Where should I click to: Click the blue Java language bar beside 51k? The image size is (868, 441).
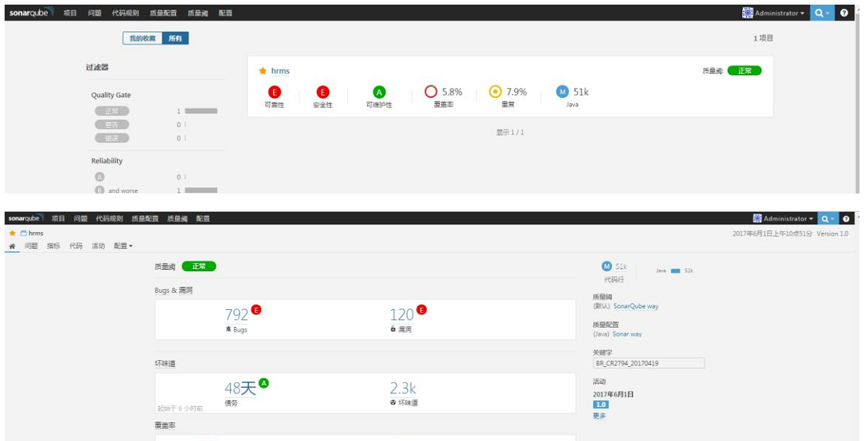[x=675, y=271]
